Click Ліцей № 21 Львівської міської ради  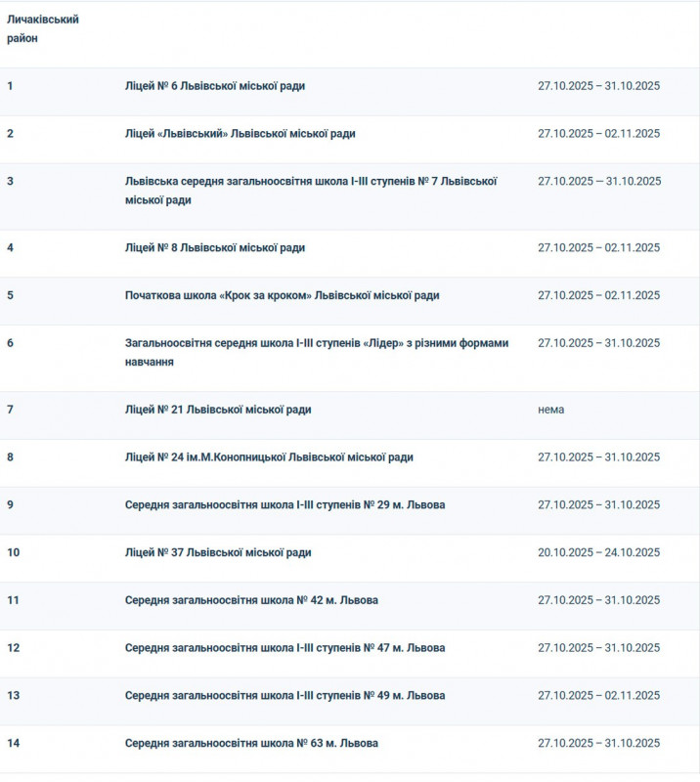coord(218,410)
